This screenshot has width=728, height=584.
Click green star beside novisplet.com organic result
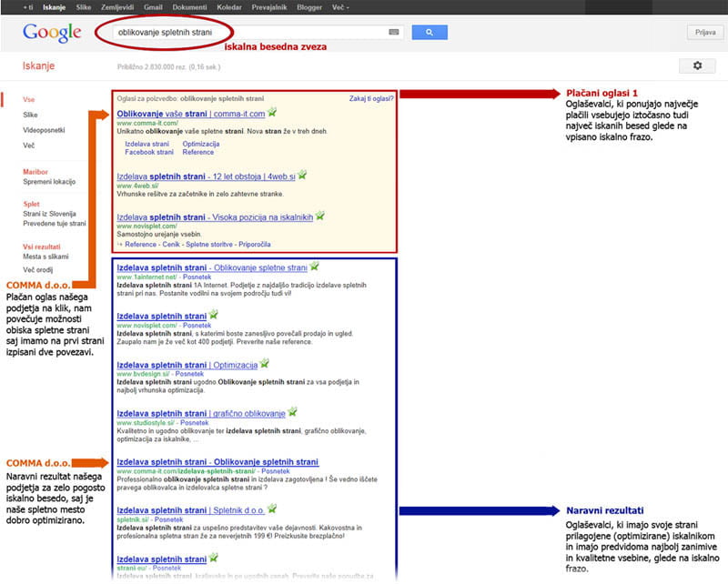(x=214, y=315)
